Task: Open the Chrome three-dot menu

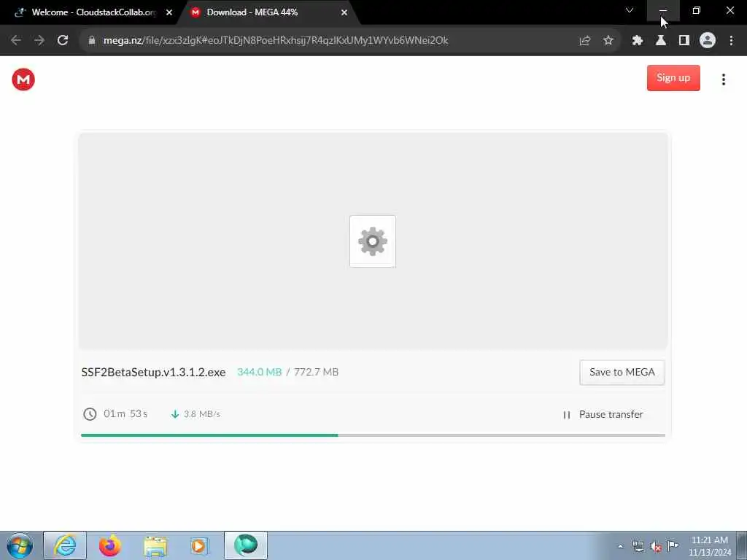Action: click(x=731, y=41)
